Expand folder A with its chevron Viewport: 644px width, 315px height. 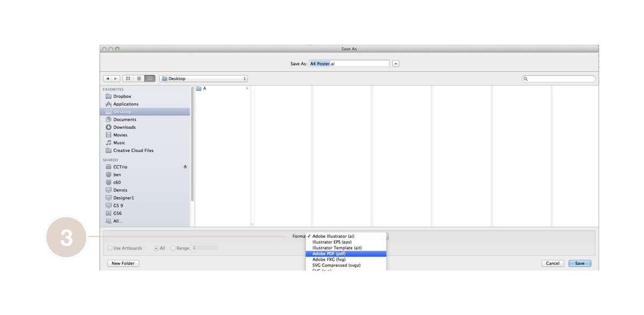[x=247, y=89]
